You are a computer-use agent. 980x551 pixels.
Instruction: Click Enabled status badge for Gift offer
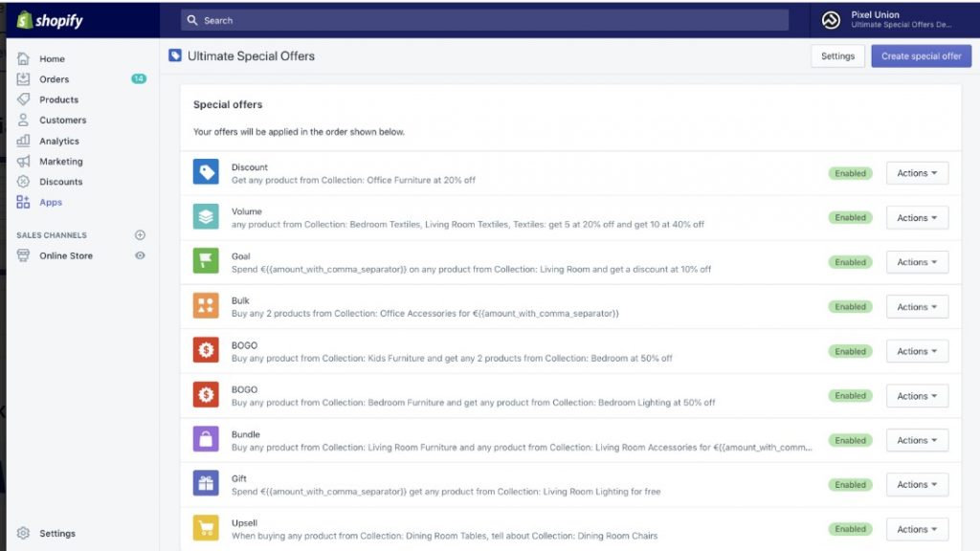[x=850, y=484]
